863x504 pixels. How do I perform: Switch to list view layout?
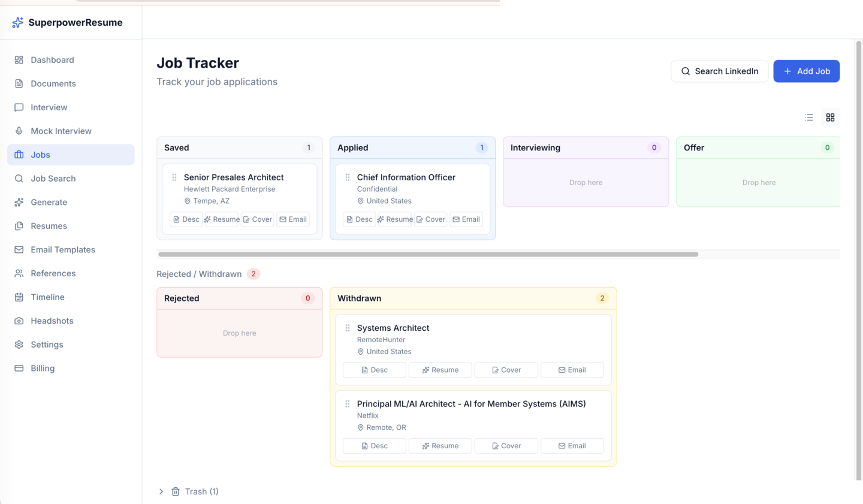[x=808, y=117]
